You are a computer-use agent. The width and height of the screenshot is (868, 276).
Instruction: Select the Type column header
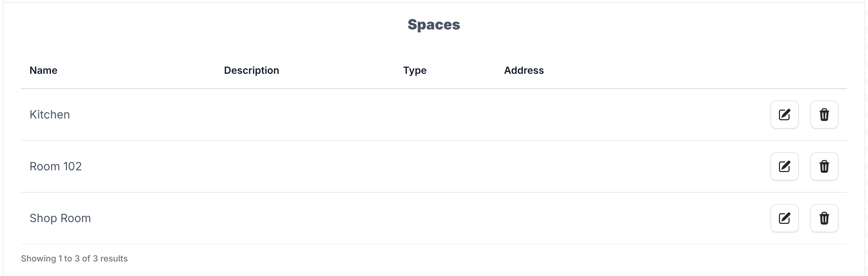coord(414,70)
